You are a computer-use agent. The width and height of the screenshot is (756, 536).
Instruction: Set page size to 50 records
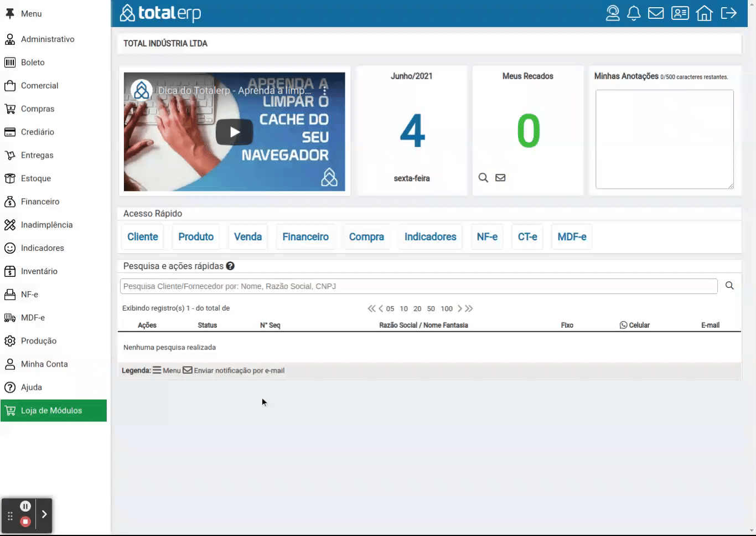431,309
